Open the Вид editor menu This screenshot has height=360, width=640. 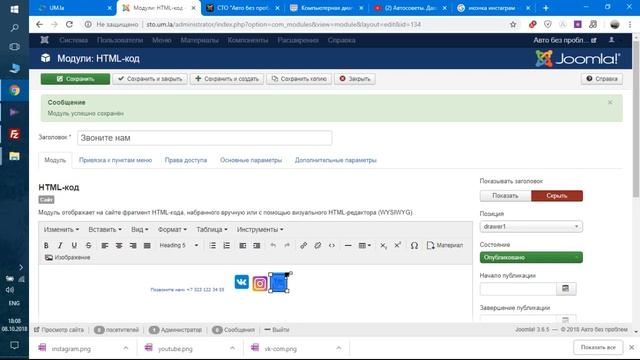140,229
